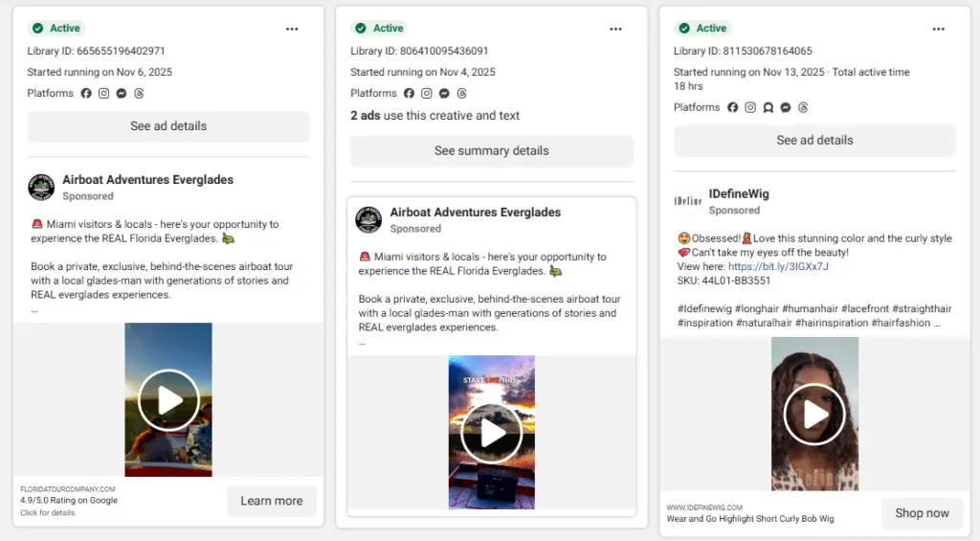Click 'Started running on Nov 4, 2025'

pos(422,72)
